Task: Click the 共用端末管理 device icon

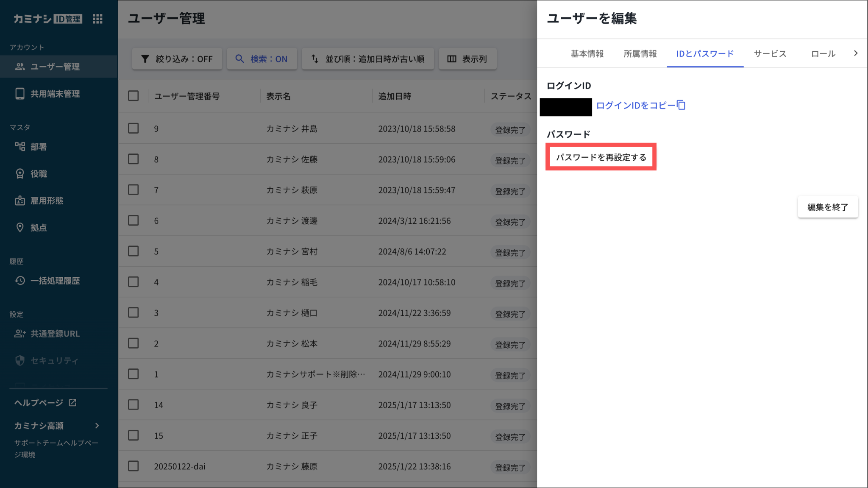Action: click(19, 94)
